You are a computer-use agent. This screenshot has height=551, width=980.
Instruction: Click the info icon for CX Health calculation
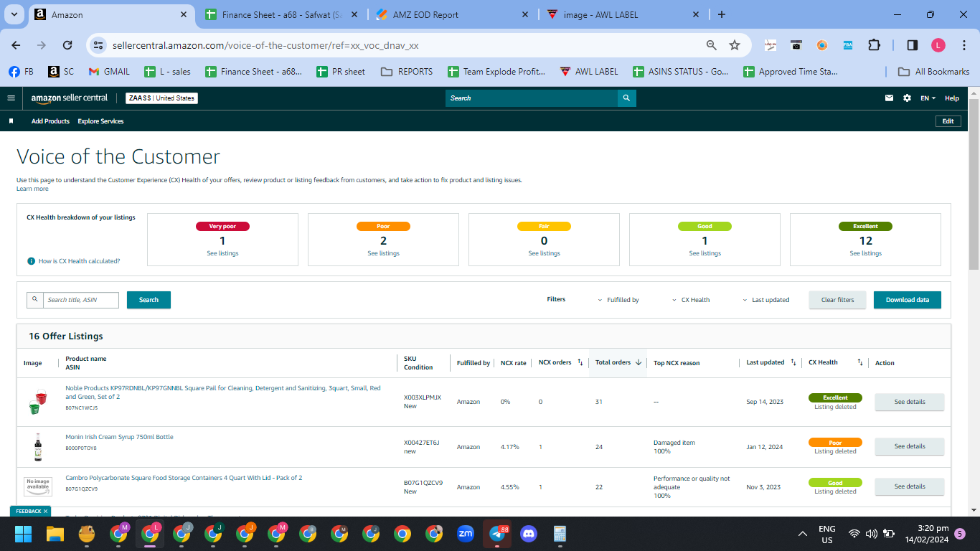click(x=31, y=261)
